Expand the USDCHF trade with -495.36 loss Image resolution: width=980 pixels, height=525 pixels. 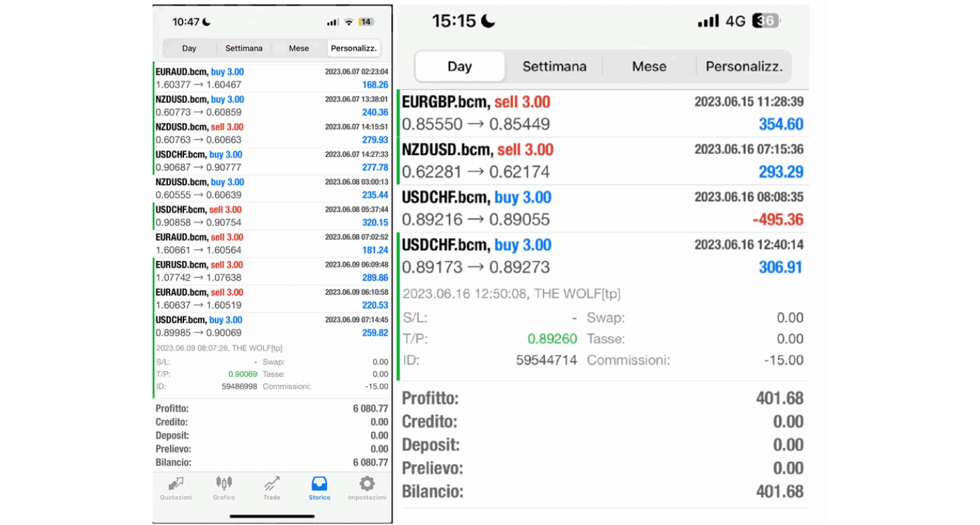[x=602, y=209]
